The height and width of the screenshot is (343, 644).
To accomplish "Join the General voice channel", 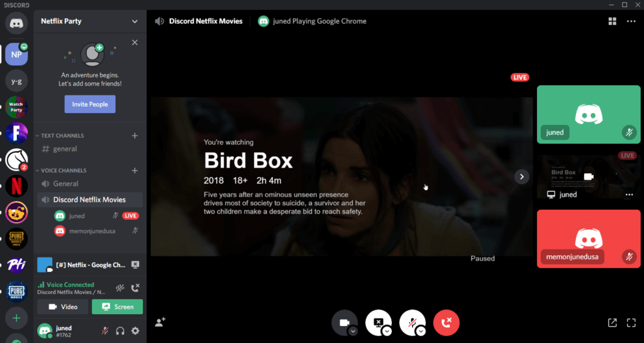I will [90, 184].
